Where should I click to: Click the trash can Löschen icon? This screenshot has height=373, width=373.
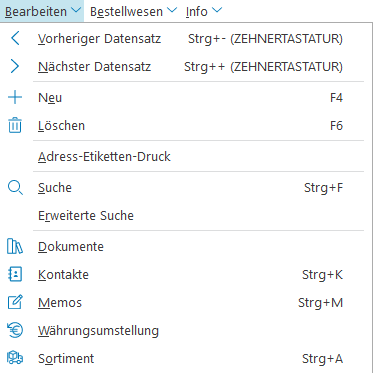pyautogui.click(x=15, y=126)
